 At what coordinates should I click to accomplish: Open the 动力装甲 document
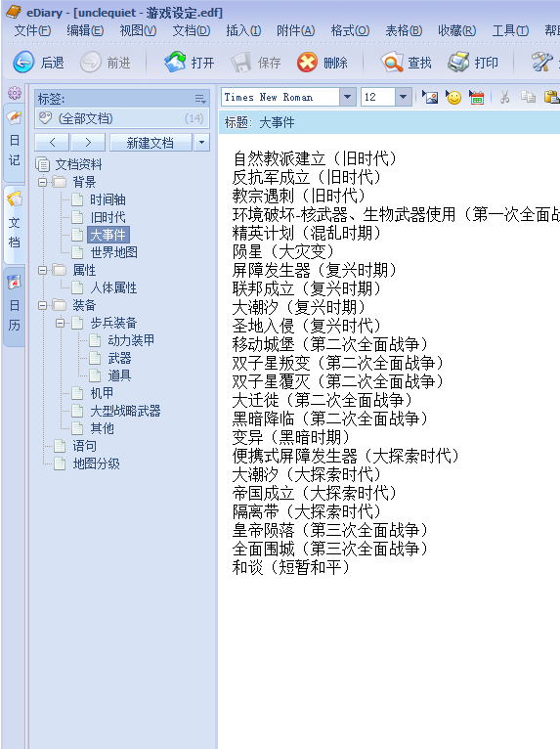coord(131,340)
